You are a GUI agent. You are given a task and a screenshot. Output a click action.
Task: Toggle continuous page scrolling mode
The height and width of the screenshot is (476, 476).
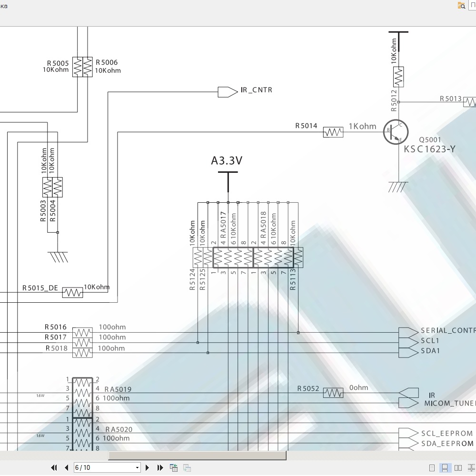point(445,468)
